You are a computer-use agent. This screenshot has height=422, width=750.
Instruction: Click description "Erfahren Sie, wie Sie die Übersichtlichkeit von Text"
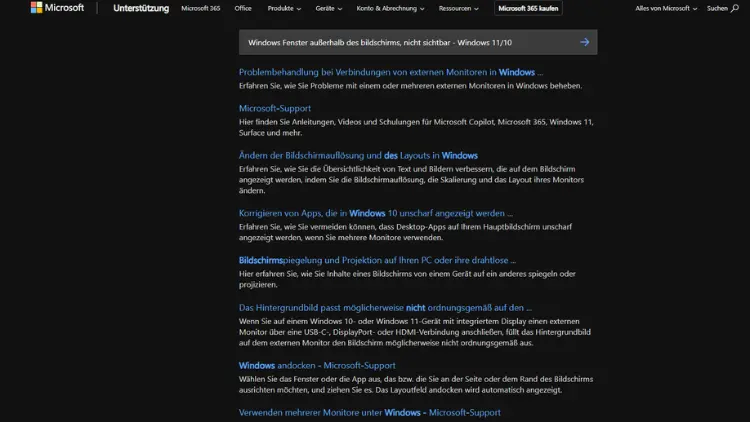(411, 180)
